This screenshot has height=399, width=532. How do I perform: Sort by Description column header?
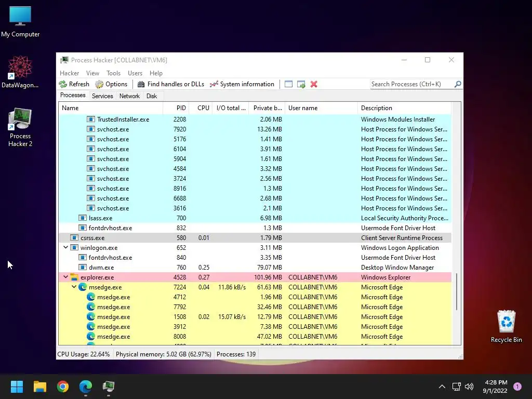404,108
